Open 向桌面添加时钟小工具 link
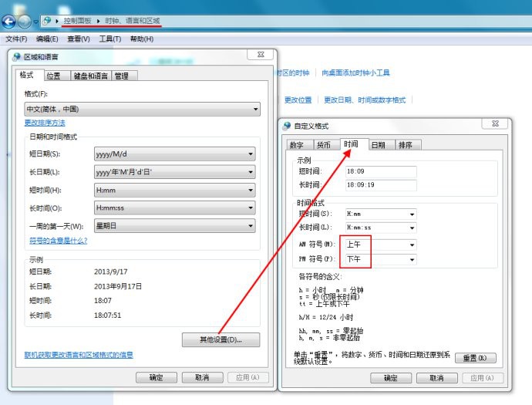 (355, 73)
